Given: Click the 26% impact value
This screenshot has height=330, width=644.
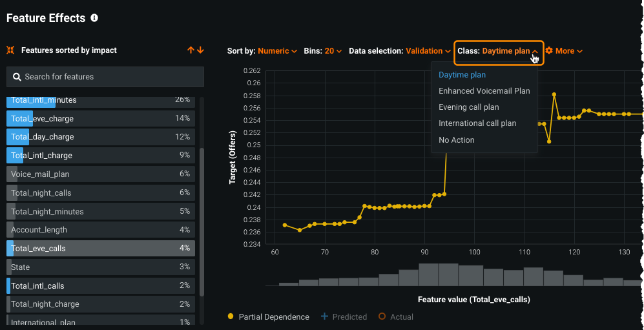Looking at the screenshot, I should (182, 99).
